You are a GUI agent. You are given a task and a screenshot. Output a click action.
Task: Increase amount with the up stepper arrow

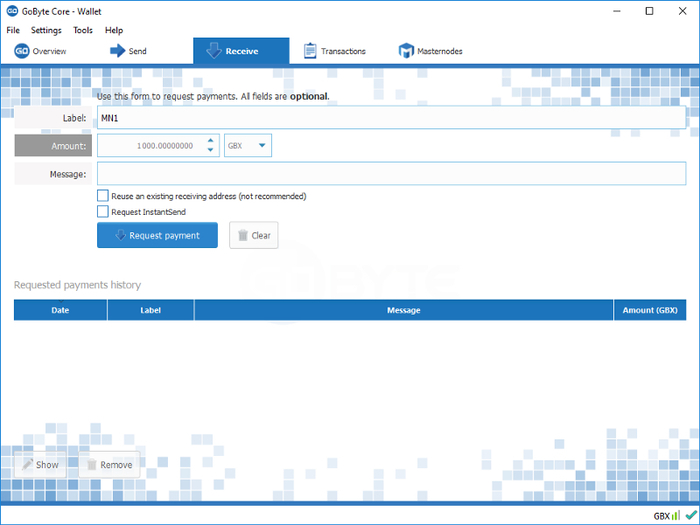(x=211, y=141)
